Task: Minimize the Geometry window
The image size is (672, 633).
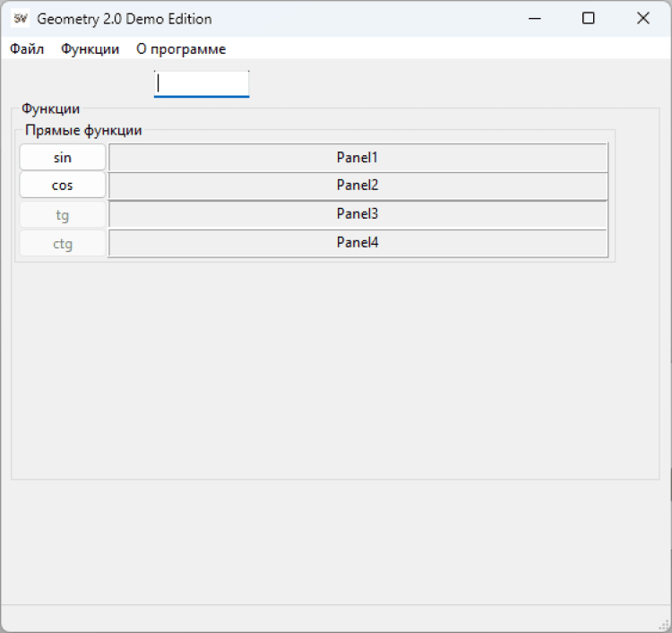Action: pyautogui.click(x=534, y=19)
